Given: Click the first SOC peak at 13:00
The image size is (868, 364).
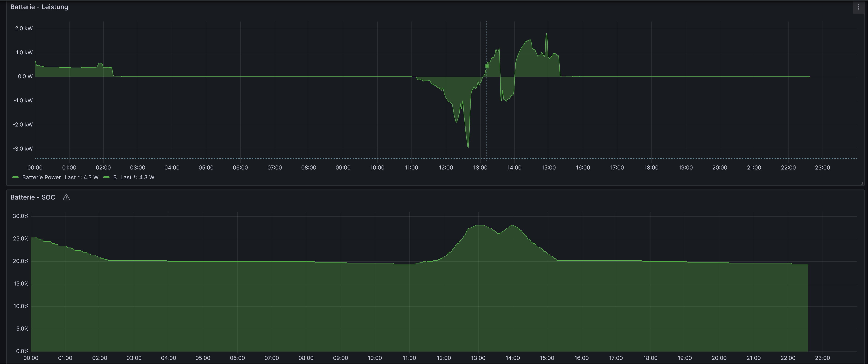Looking at the screenshot, I should 479,225.
